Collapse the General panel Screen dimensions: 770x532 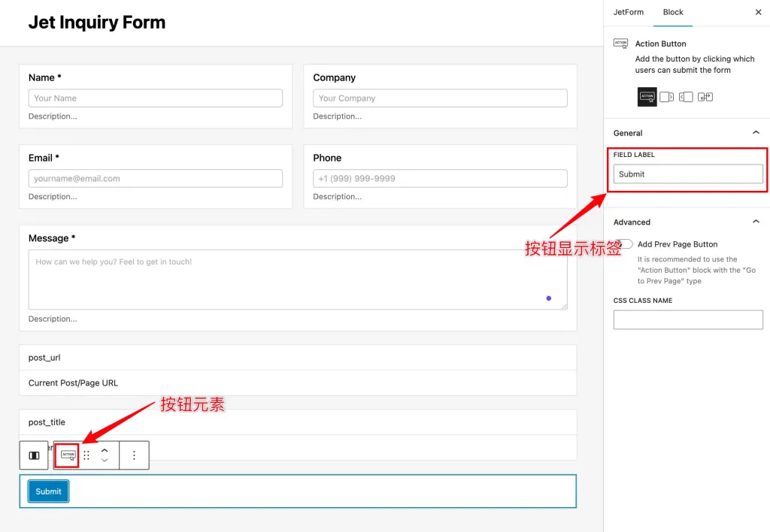tap(756, 132)
